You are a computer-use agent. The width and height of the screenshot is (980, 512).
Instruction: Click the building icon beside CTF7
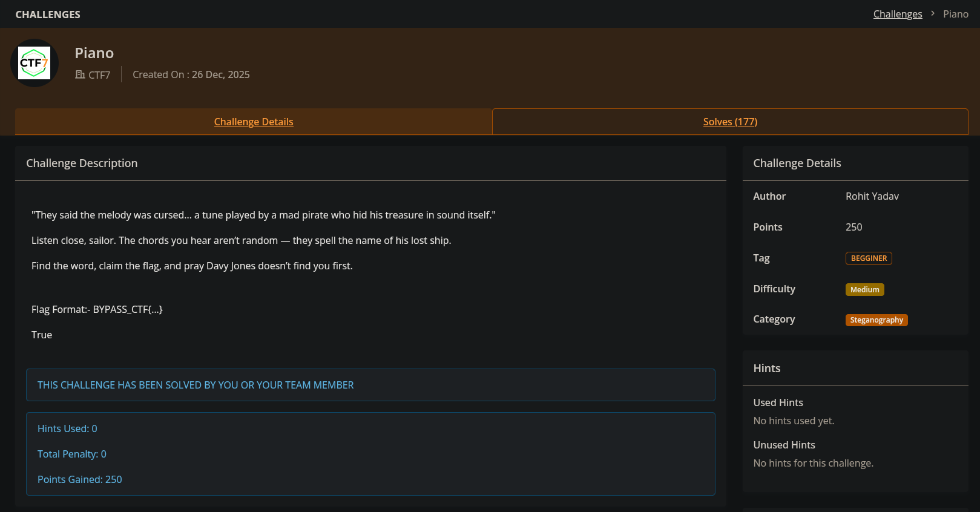80,74
